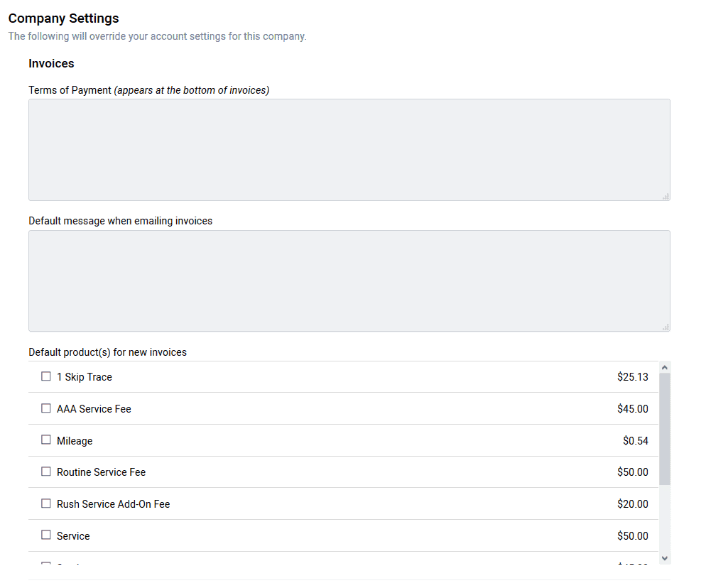This screenshot has height=588, width=706.
Task: Focus the default invoice email message box
Action: (349, 281)
